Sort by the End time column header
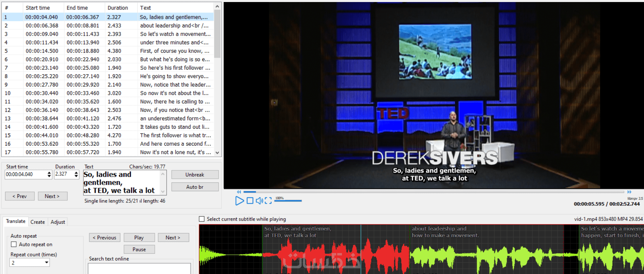Screen dimensions: 644x274 (84, 8)
